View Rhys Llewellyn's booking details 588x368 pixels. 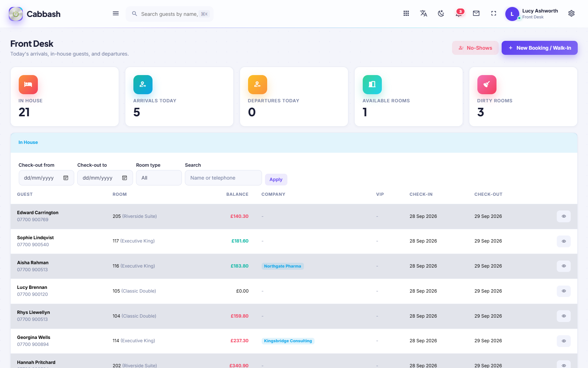click(564, 316)
